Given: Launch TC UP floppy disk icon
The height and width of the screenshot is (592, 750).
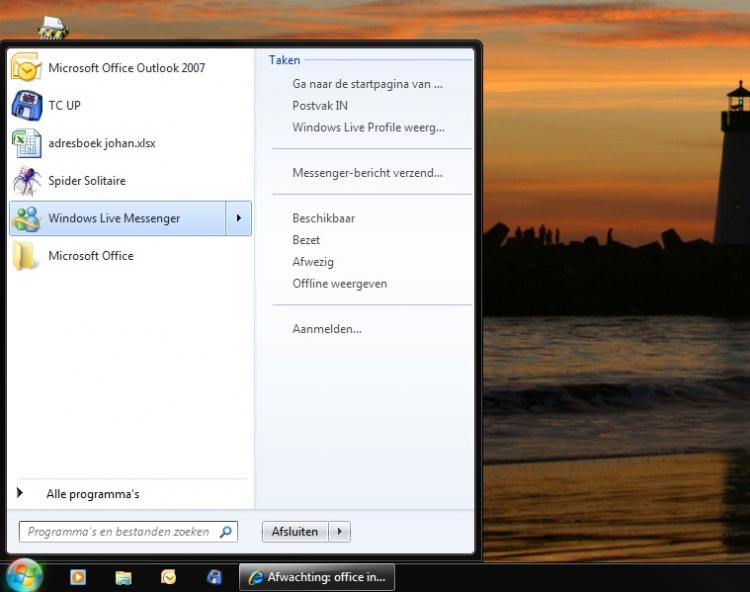Looking at the screenshot, I should [x=26, y=105].
